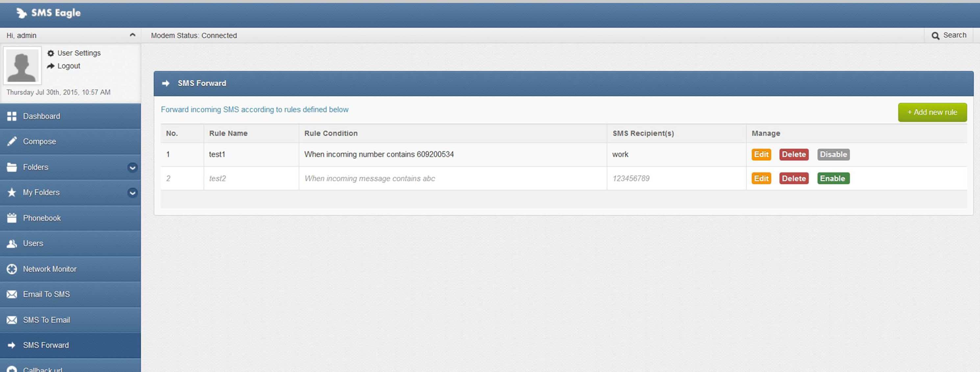Click the SMS Eagle bird logo
980x372 pixels.
pyautogui.click(x=22, y=13)
